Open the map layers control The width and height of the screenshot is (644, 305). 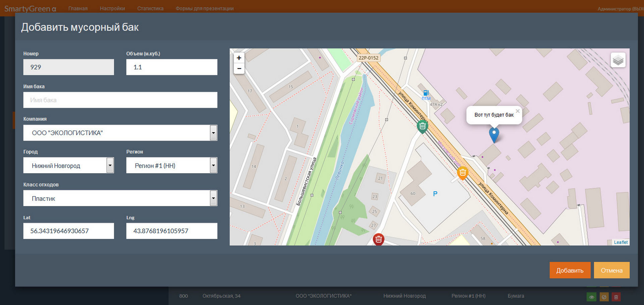pos(618,60)
